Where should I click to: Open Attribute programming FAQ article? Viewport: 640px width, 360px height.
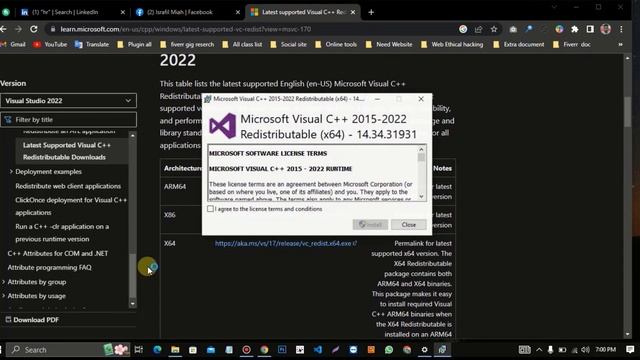[x=49, y=267]
